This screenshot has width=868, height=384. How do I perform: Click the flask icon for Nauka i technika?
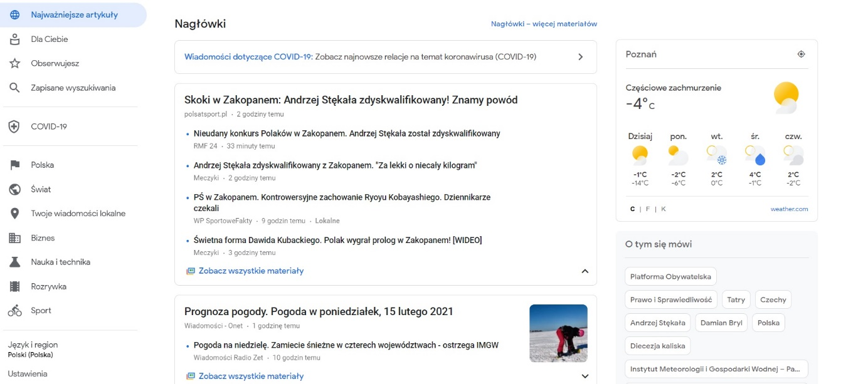coord(14,262)
